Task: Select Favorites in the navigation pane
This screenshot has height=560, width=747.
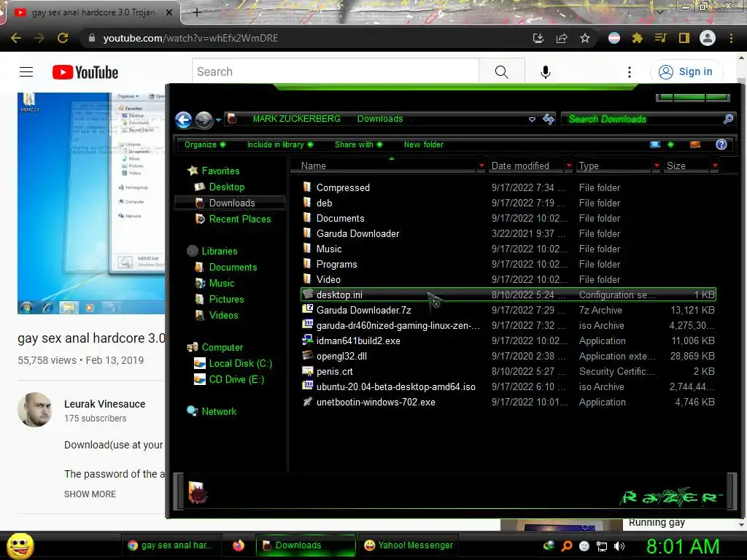Action: point(220,171)
